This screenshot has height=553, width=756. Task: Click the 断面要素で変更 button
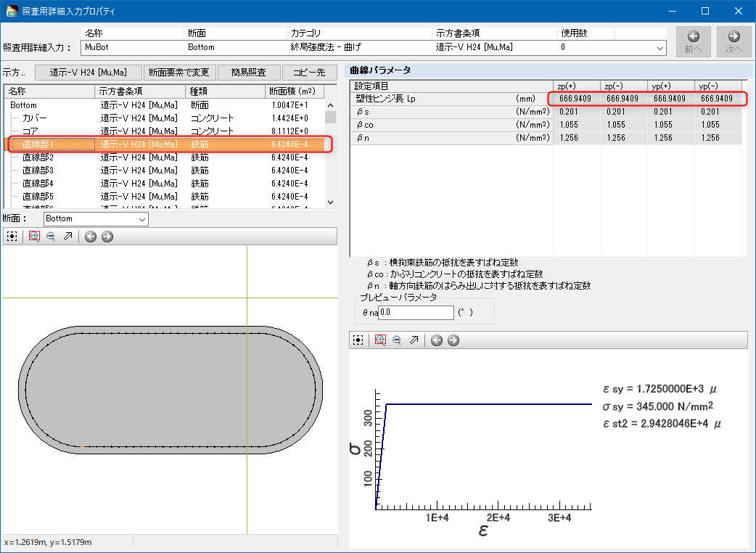click(180, 73)
